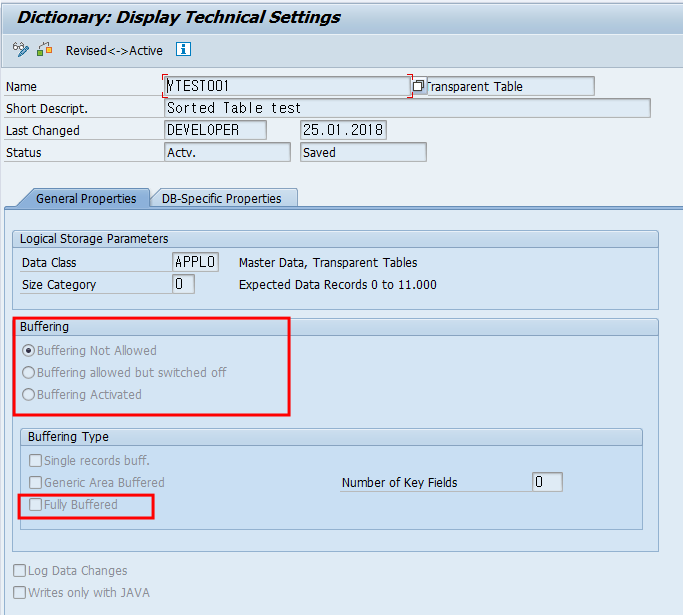
Task: Toggle Generic Area Buffered checkbox
Action: pos(35,482)
